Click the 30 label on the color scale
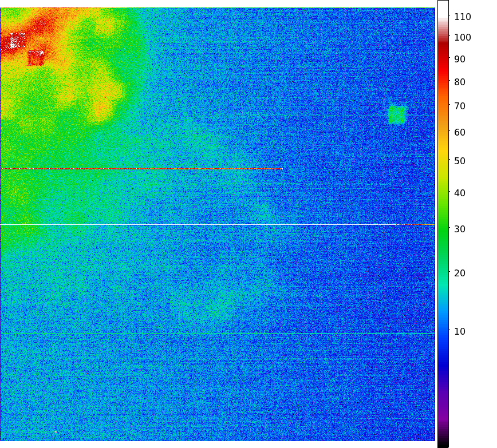Viewport: 497px width, 448px height. 460,229
